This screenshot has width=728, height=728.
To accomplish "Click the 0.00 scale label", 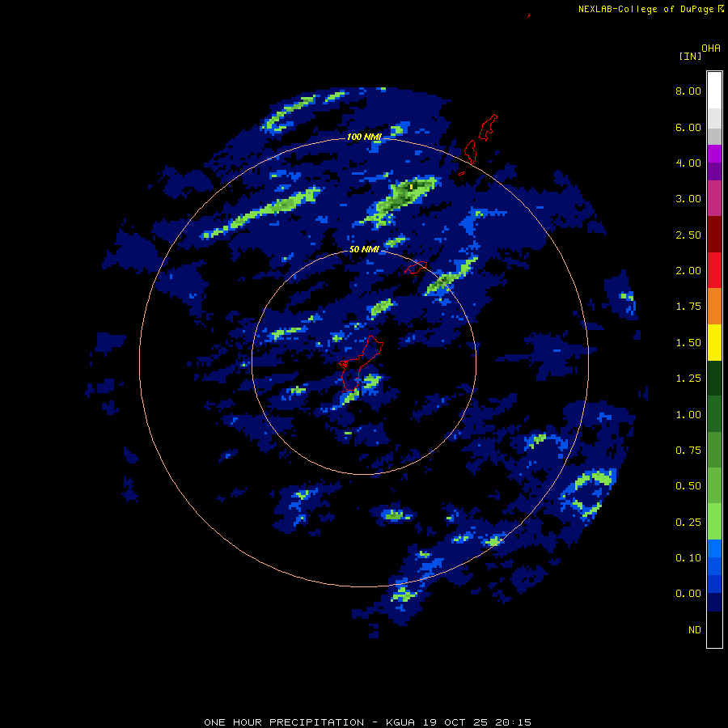I will click(x=688, y=594).
